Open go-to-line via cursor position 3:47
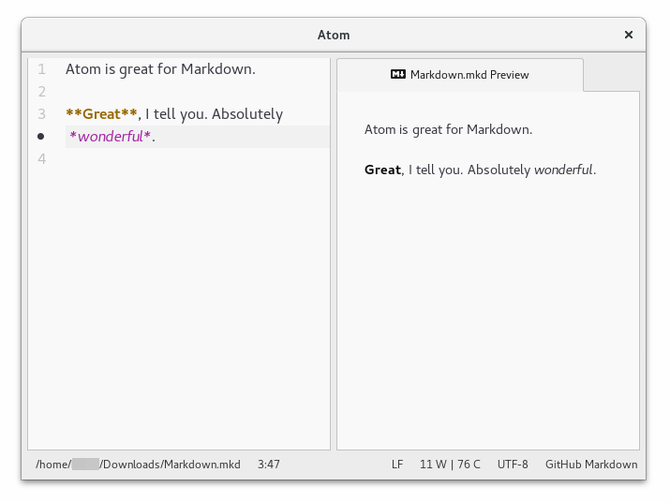 pos(268,464)
